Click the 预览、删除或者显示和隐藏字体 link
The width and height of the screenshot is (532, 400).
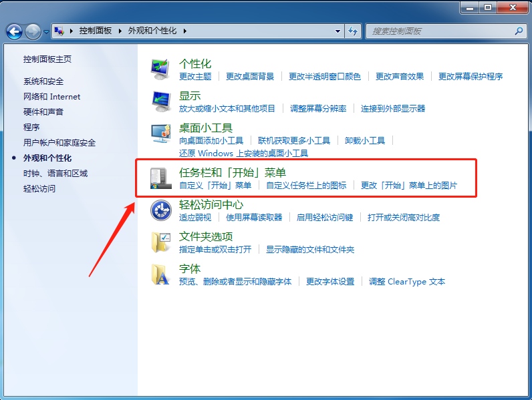(235, 282)
